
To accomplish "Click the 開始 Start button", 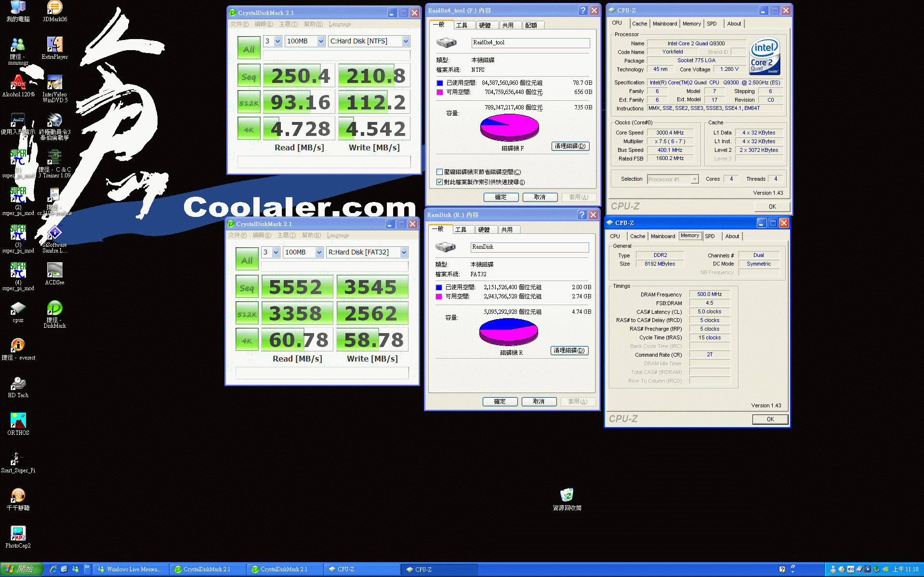I will (22, 569).
